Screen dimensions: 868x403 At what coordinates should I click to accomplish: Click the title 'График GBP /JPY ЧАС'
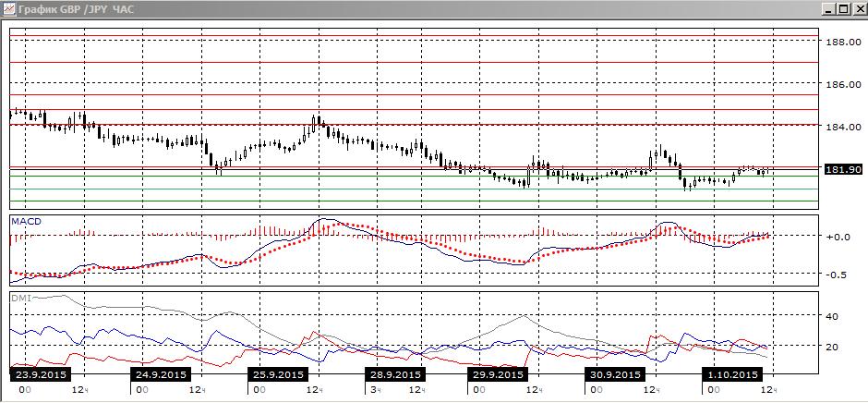pyautogui.click(x=76, y=9)
